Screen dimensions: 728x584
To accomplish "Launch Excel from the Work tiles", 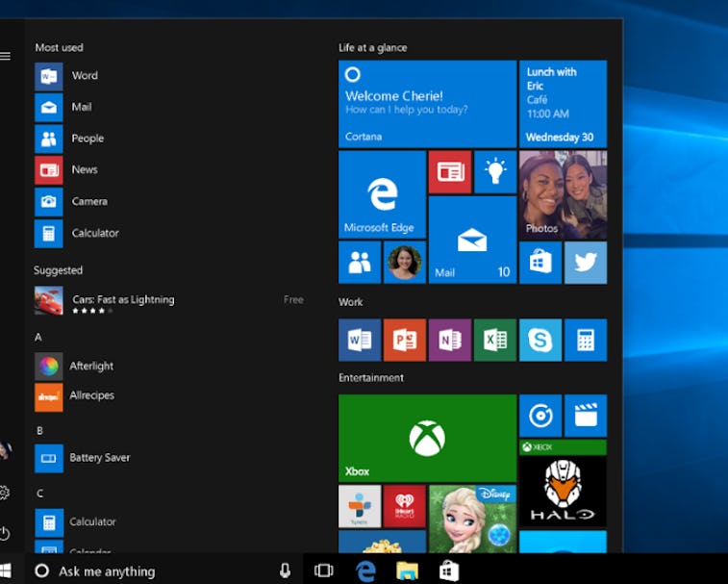I will pos(495,340).
